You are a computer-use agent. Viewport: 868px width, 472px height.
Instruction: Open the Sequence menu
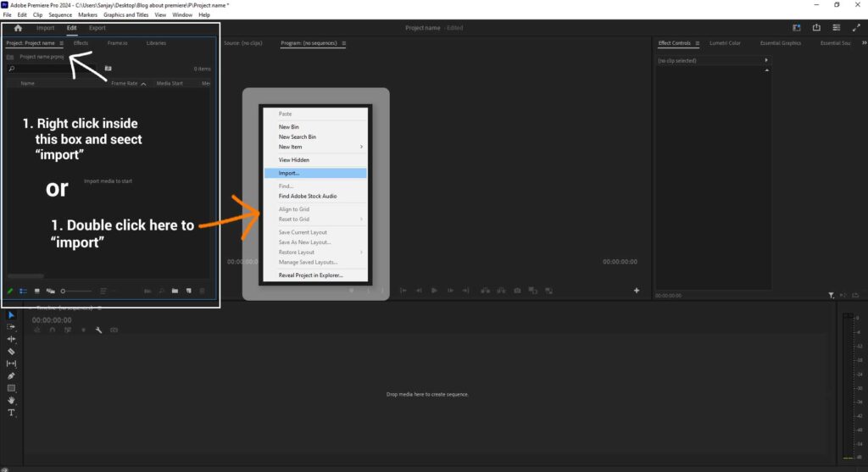tap(60, 15)
